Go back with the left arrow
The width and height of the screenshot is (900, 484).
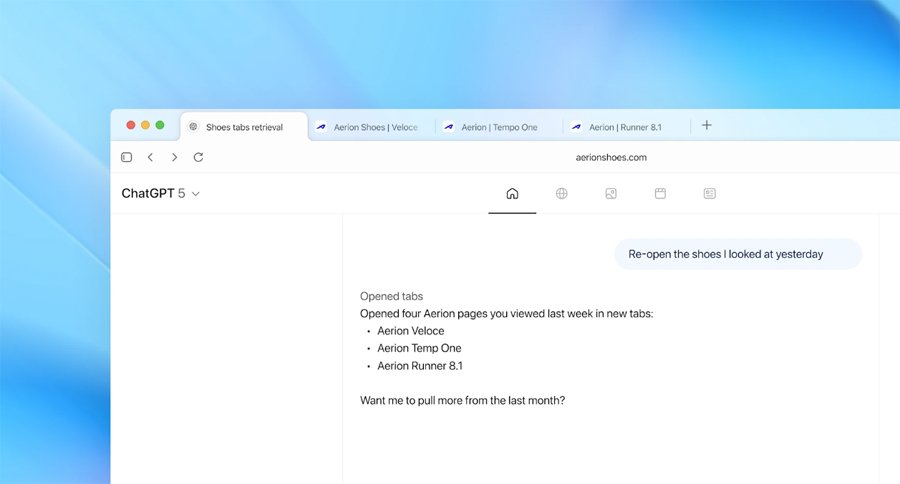(150, 157)
